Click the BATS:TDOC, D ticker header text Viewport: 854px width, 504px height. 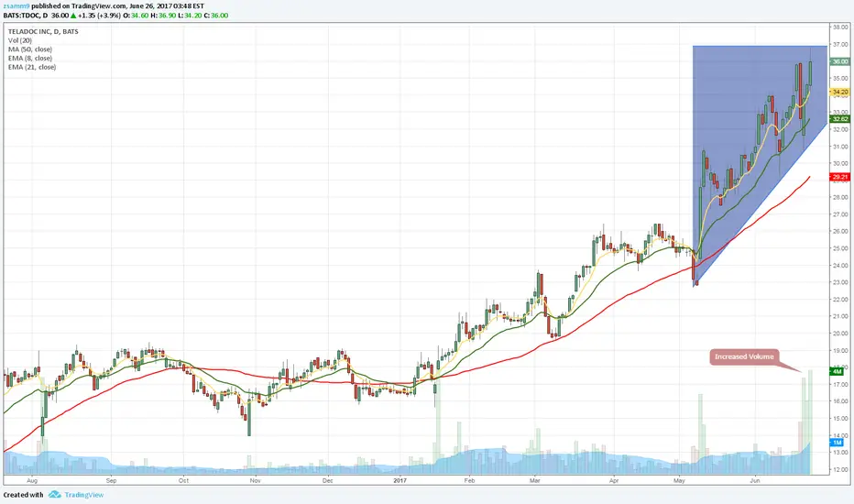pos(25,16)
